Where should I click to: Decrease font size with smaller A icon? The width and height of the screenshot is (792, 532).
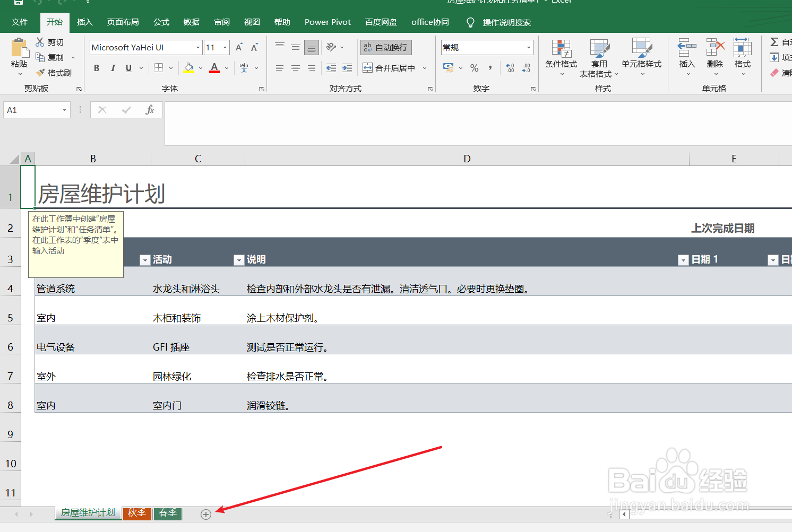click(254, 47)
